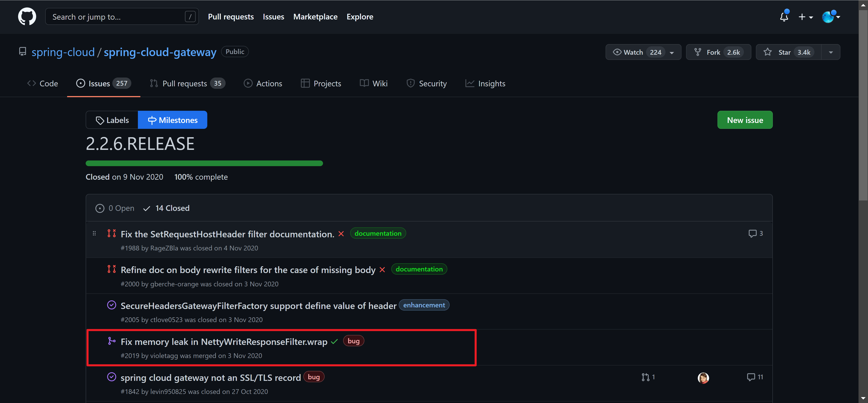Open the Labels button

(112, 120)
